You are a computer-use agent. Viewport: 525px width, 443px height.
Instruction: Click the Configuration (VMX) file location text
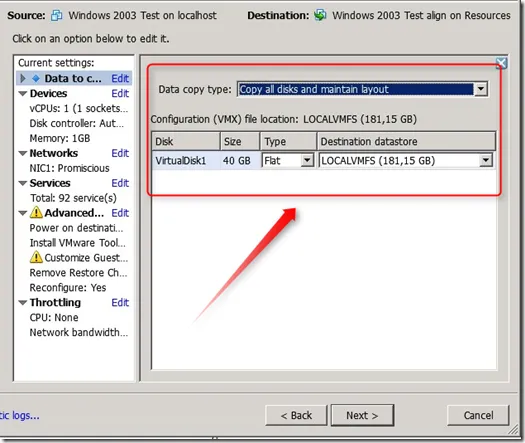(284, 119)
